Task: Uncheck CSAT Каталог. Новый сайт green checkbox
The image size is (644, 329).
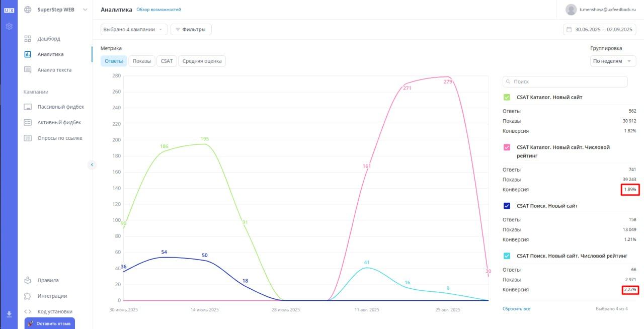Action: click(507, 97)
